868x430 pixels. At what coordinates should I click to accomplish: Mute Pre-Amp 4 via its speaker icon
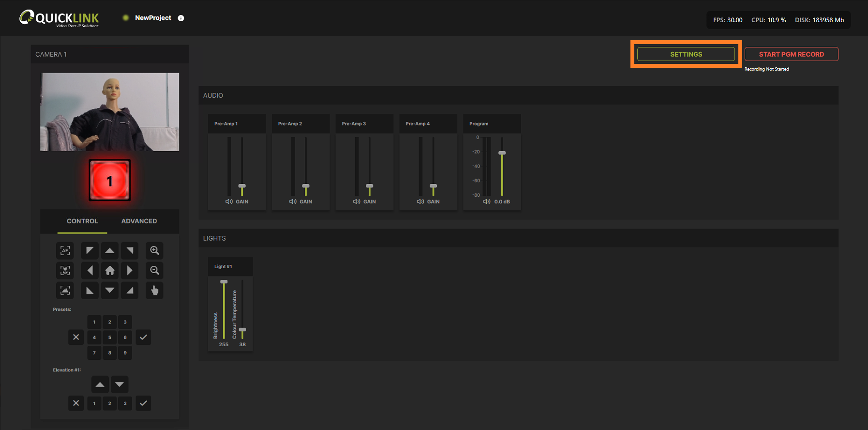pos(421,201)
